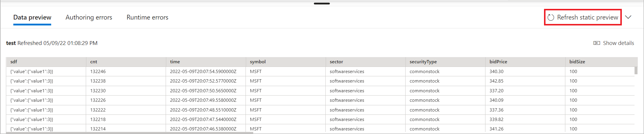Select the sector column header
The image size is (644, 134).
pyautogui.click(x=366, y=62)
